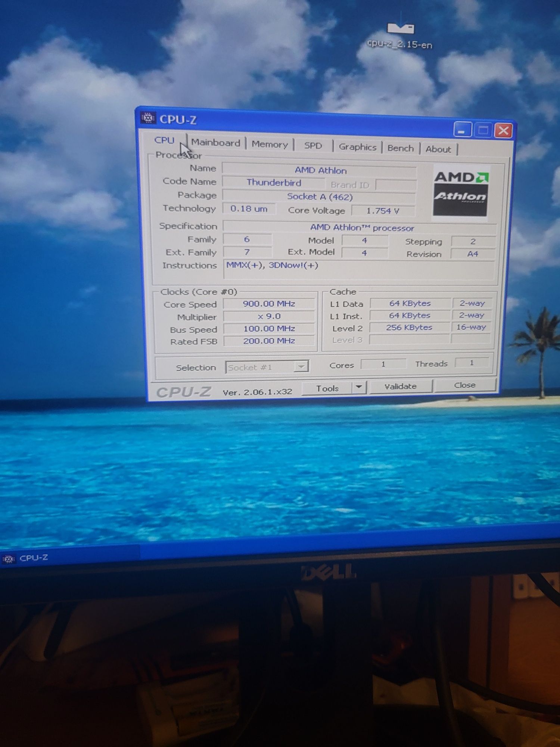Click the Multiplier value x 9.0
The image size is (560, 747).
coord(269,316)
